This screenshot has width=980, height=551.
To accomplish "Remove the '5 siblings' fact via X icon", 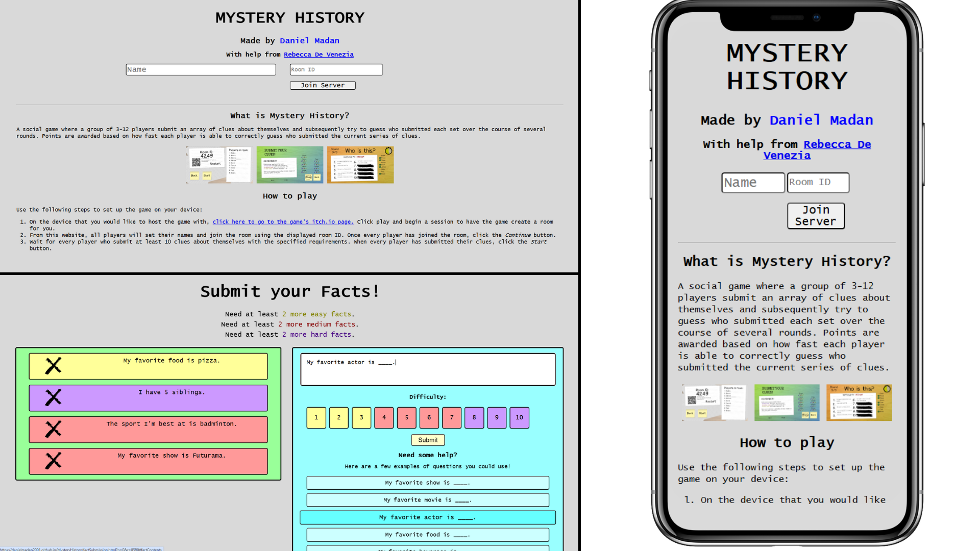I will (x=53, y=397).
